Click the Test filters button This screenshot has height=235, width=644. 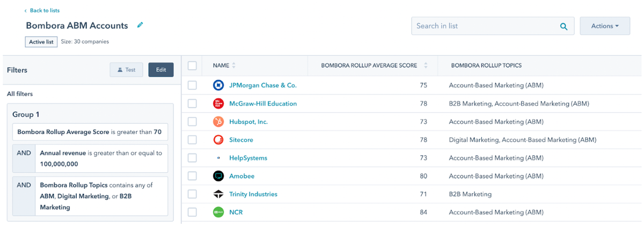coord(127,70)
